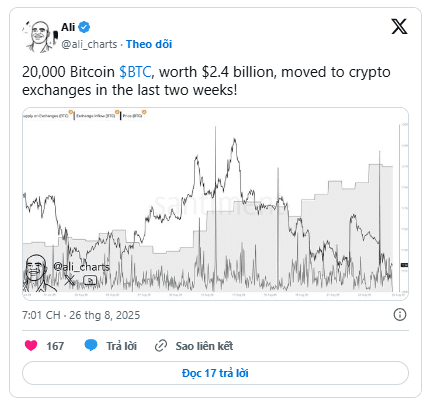
Task: Open the $BTC cashtag link
Action: tap(135, 72)
